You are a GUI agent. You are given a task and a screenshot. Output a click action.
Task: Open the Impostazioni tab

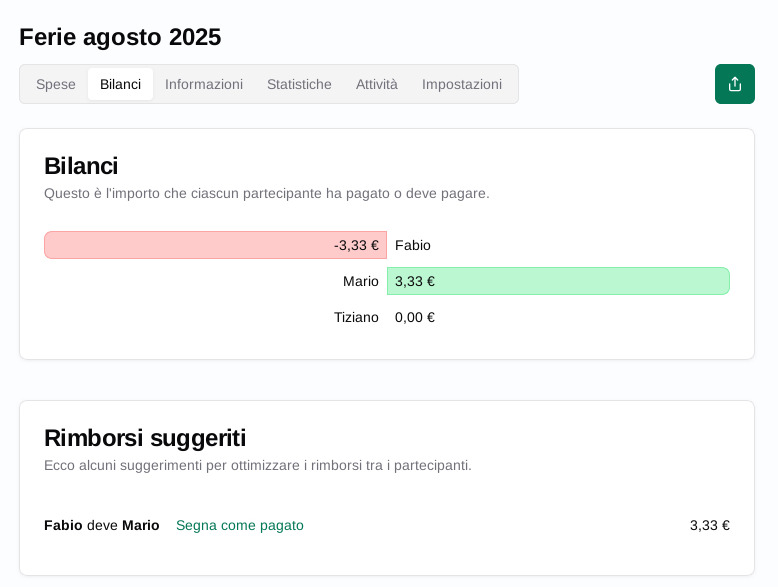click(x=461, y=84)
